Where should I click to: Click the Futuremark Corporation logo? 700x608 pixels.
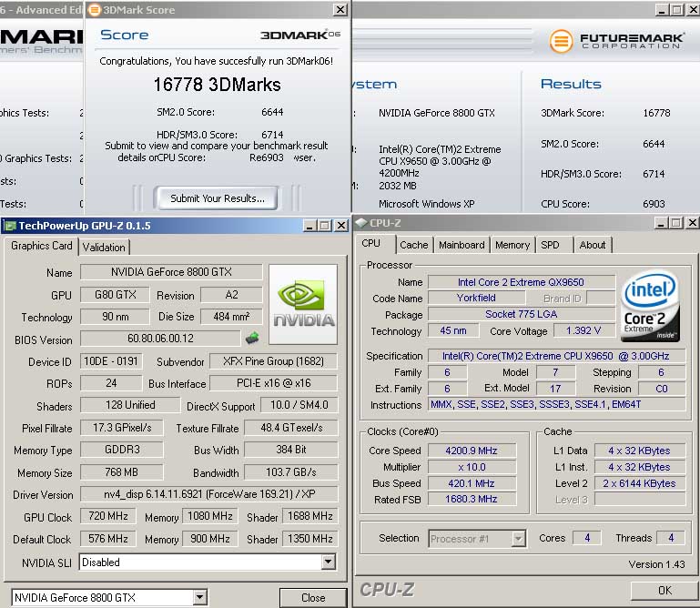pos(617,41)
